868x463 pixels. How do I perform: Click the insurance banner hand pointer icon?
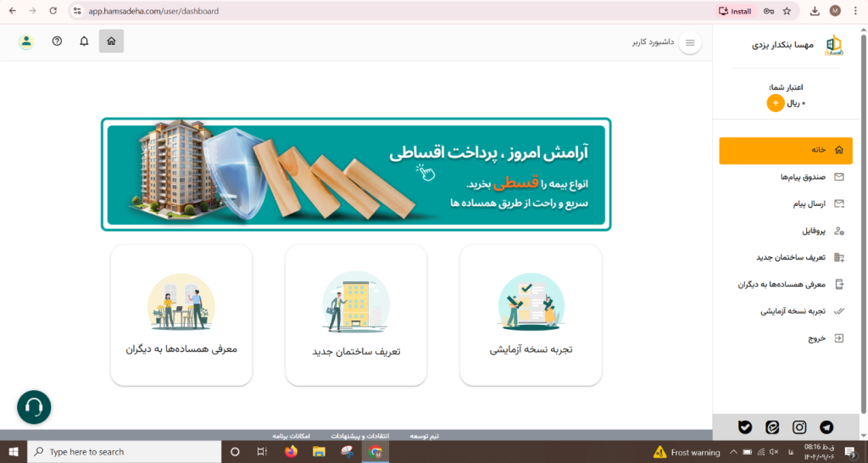426,172
